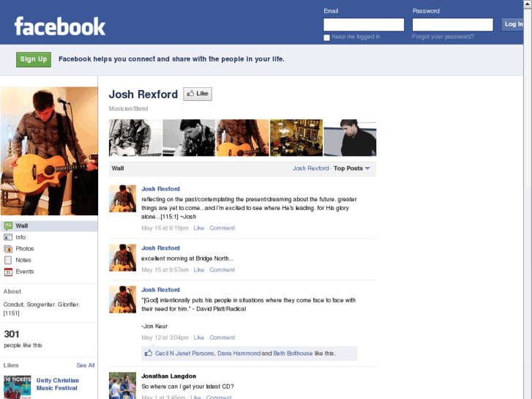Select the Notes sidebar item

tap(49, 260)
